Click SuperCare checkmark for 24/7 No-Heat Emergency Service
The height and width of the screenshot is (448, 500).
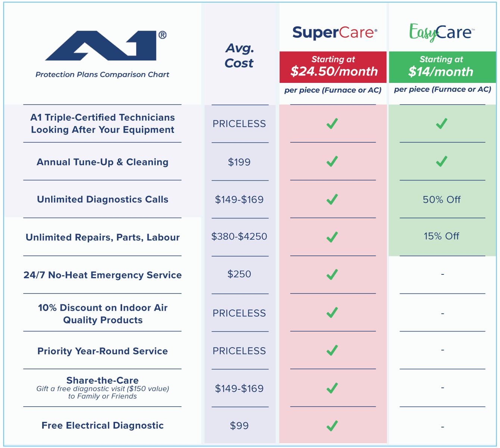(332, 274)
